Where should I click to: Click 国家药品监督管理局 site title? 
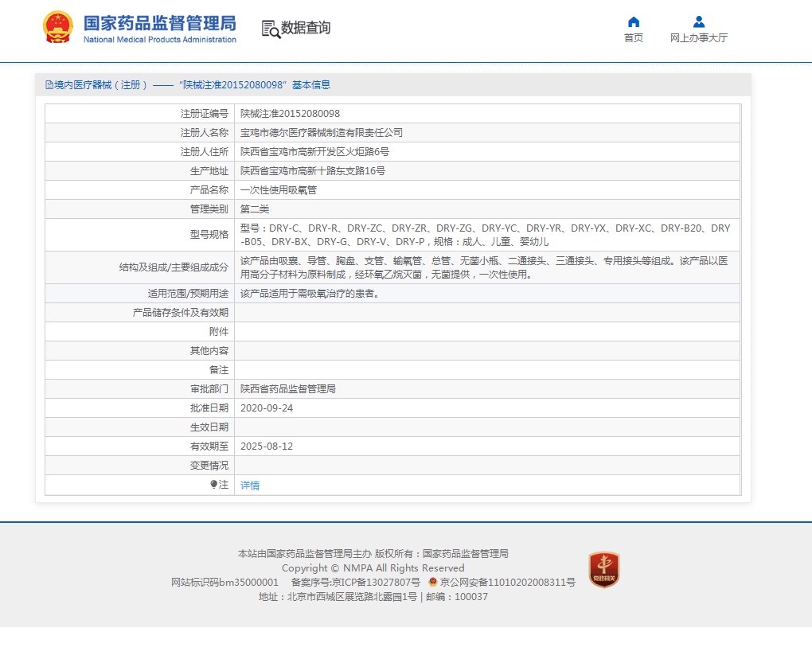click(159, 23)
